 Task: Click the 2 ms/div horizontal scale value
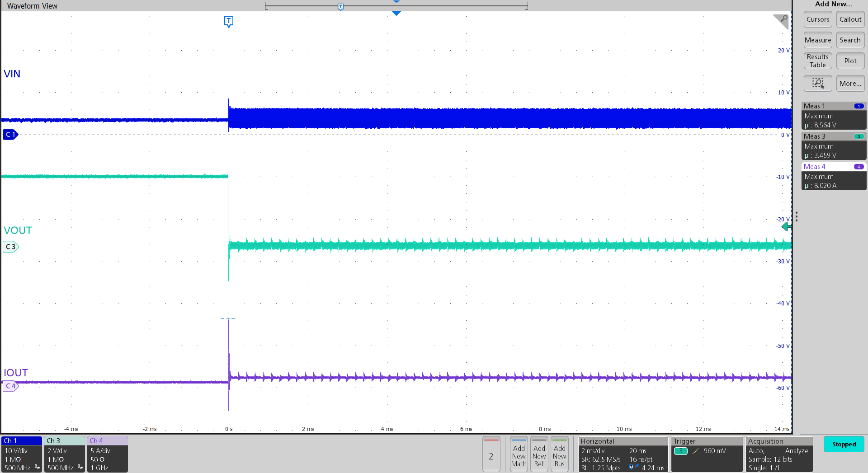593,451
